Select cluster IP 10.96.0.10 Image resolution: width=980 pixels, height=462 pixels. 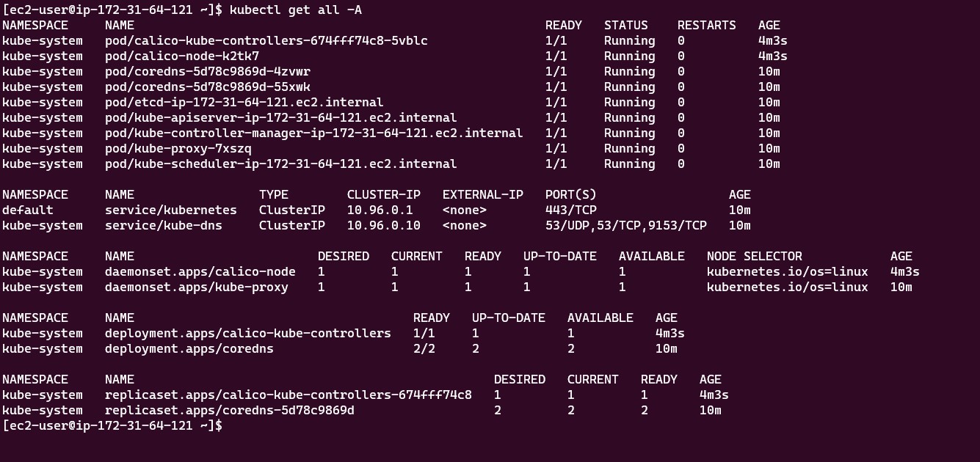[384, 225]
